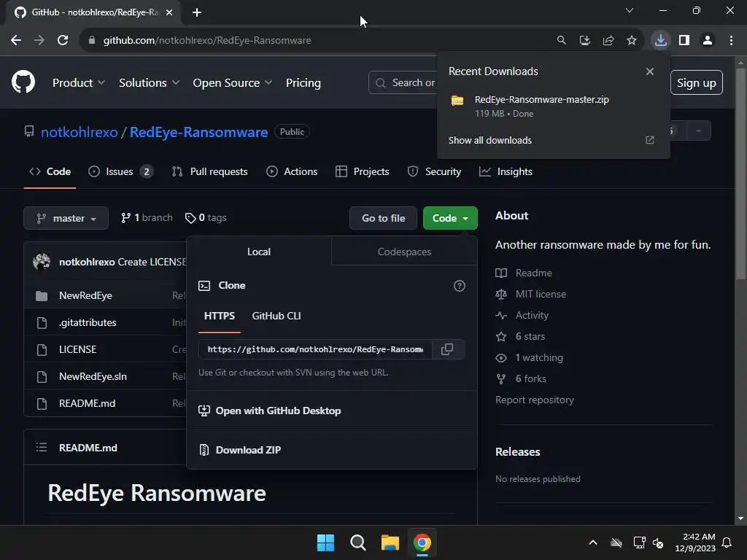
Task: Select the GitHub CLI clone option
Action: click(x=276, y=316)
